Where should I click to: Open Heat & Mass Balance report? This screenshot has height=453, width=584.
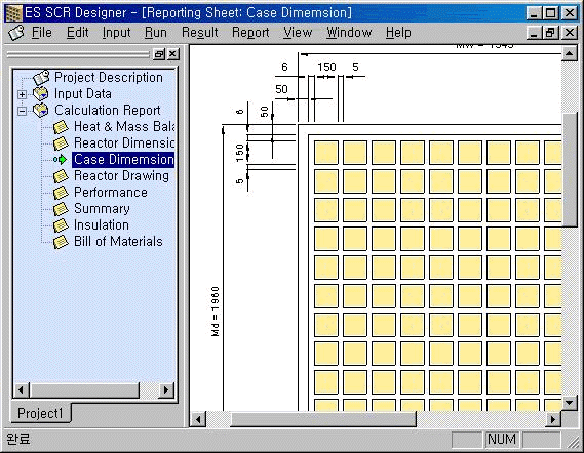[124, 127]
